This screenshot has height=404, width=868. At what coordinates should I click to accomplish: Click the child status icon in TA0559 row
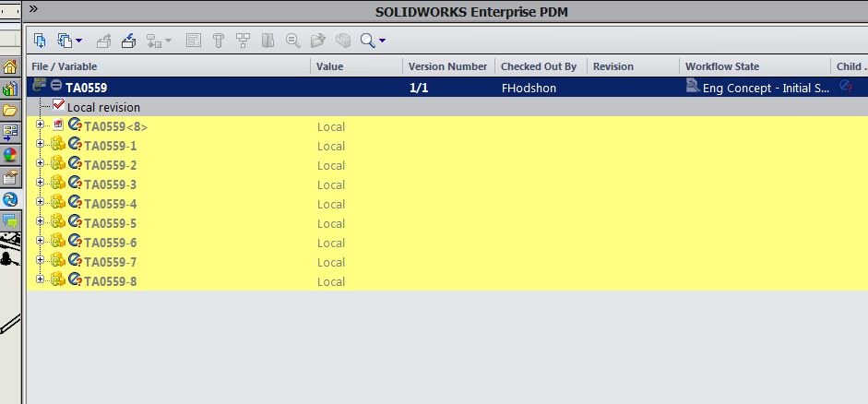coord(845,86)
